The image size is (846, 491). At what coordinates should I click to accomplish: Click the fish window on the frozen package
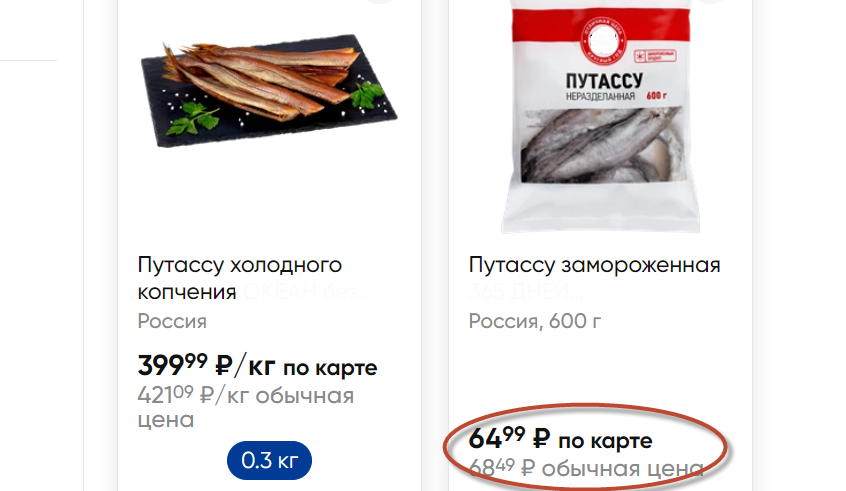(x=603, y=144)
